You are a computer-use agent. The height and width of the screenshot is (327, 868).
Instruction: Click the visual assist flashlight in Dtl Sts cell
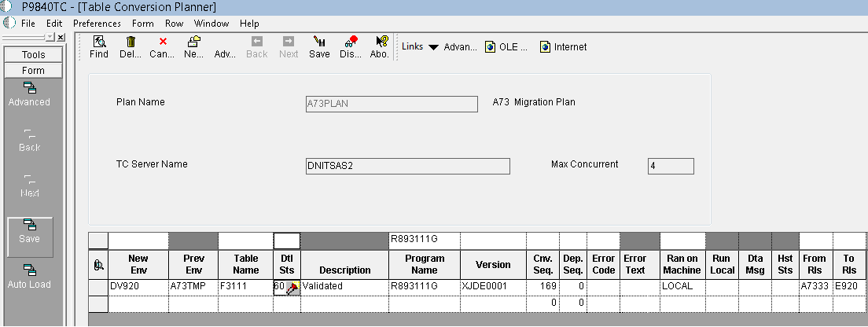[x=292, y=287]
